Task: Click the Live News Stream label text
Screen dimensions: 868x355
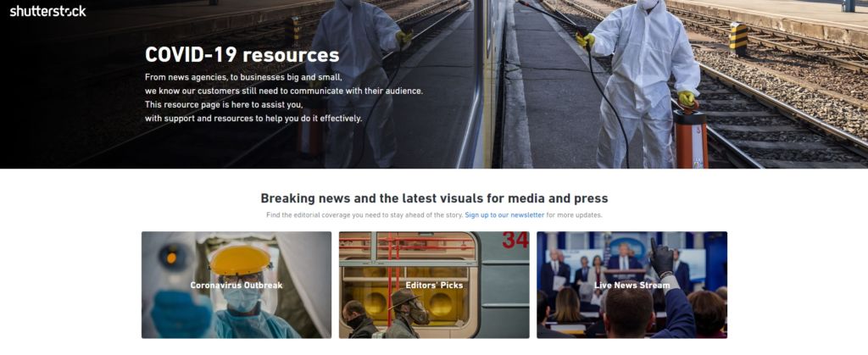Action: [x=632, y=286]
